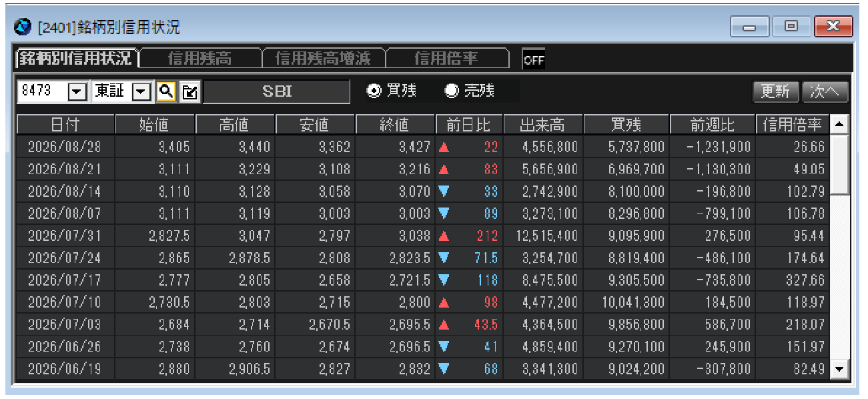Close the 銘柄別信用状況 window

tap(833, 27)
